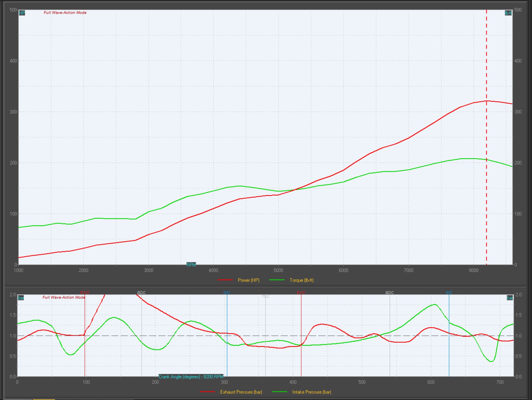Screen dimensions: 532x400
Task: Click the first BDC marker label
Action: coord(141,293)
